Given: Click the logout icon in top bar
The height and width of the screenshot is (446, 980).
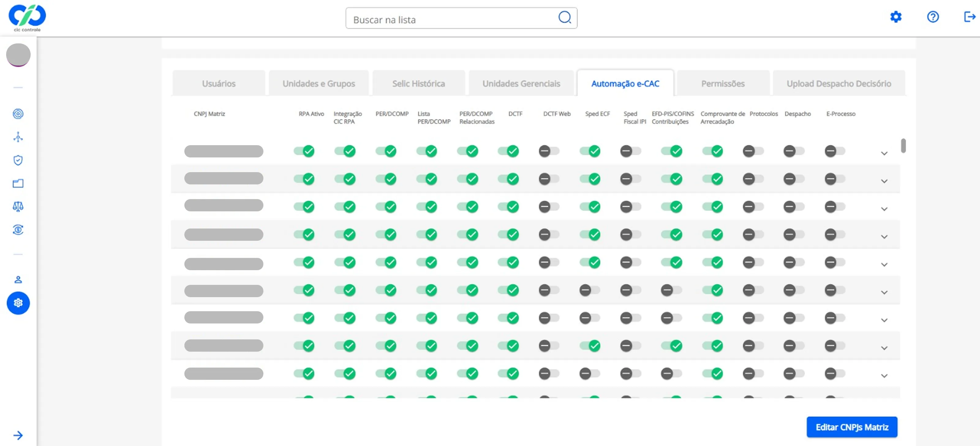Looking at the screenshot, I should pos(970,17).
